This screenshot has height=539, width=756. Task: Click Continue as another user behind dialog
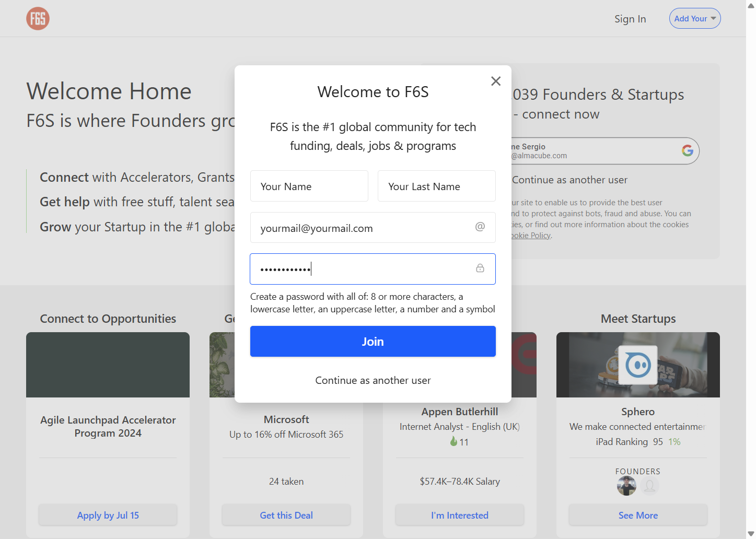(x=569, y=180)
